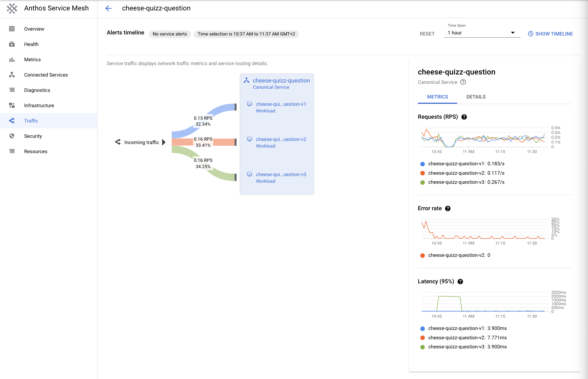Click the help icon beside Error rate

point(448,208)
